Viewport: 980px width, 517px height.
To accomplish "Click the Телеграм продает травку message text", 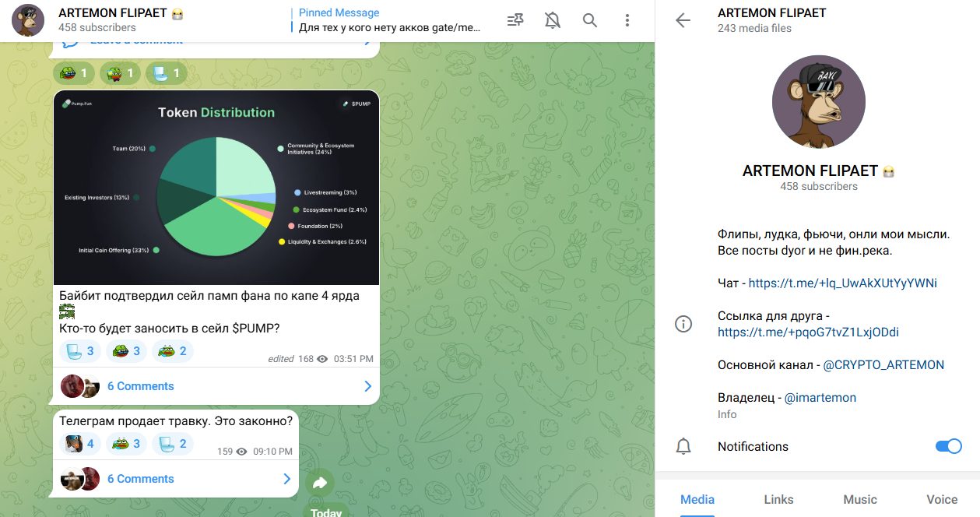I will point(176,422).
